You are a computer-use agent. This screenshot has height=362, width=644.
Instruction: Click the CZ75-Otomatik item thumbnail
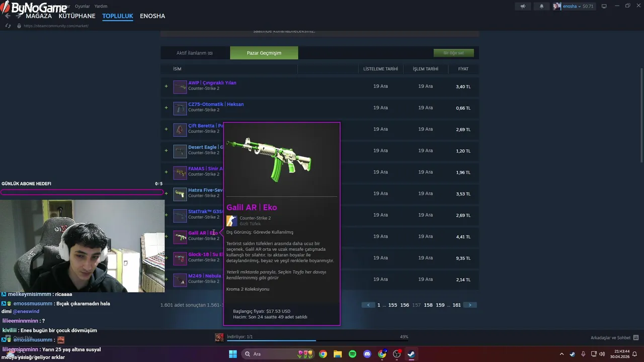click(180, 108)
